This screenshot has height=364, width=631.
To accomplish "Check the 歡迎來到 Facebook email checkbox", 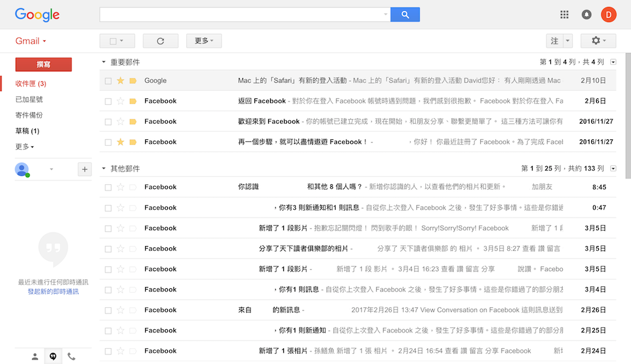I will [x=108, y=122].
